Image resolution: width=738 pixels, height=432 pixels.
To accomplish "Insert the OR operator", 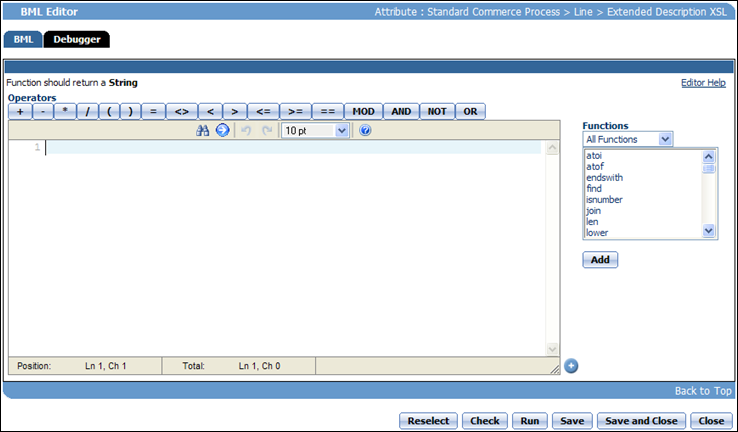I will point(470,112).
